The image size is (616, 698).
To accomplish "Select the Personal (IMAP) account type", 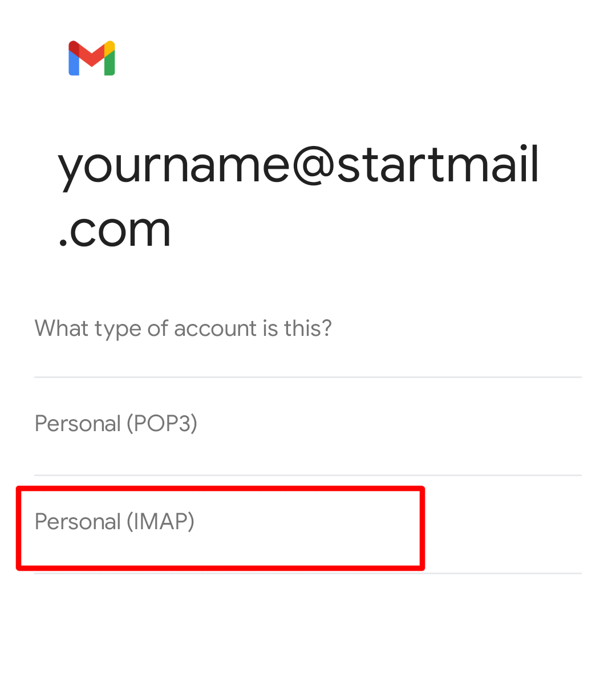I will pyautogui.click(x=115, y=522).
